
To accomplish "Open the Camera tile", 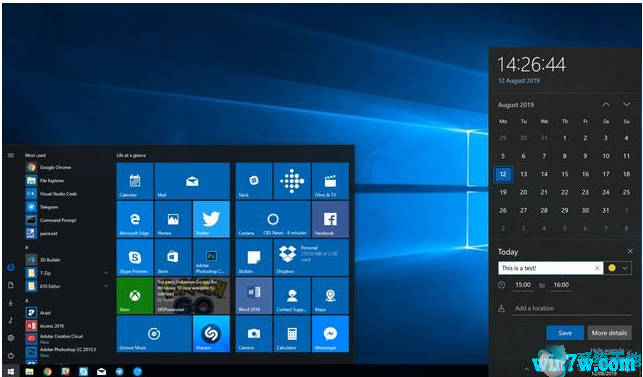I will [254, 334].
